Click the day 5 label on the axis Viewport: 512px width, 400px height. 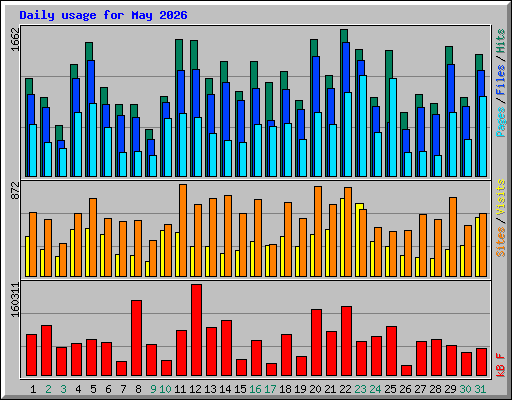tap(93, 389)
